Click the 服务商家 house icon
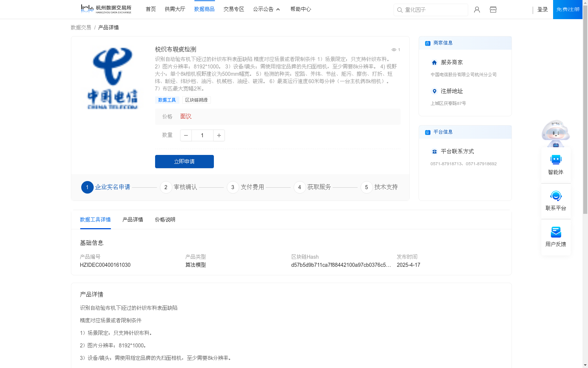 point(434,63)
